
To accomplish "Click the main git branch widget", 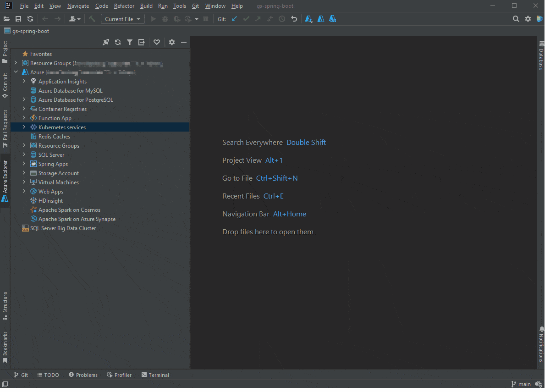I will click(521, 384).
